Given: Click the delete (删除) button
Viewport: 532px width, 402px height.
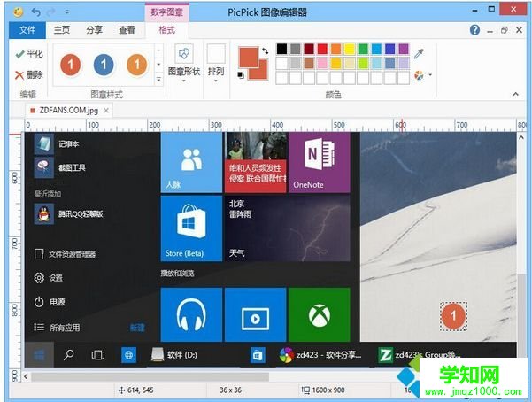Looking at the screenshot, I should coord(29,74).
